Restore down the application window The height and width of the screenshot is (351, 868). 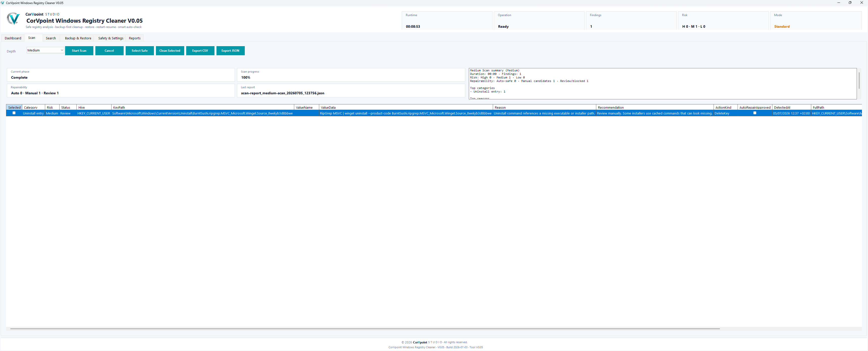coord(850,3)
